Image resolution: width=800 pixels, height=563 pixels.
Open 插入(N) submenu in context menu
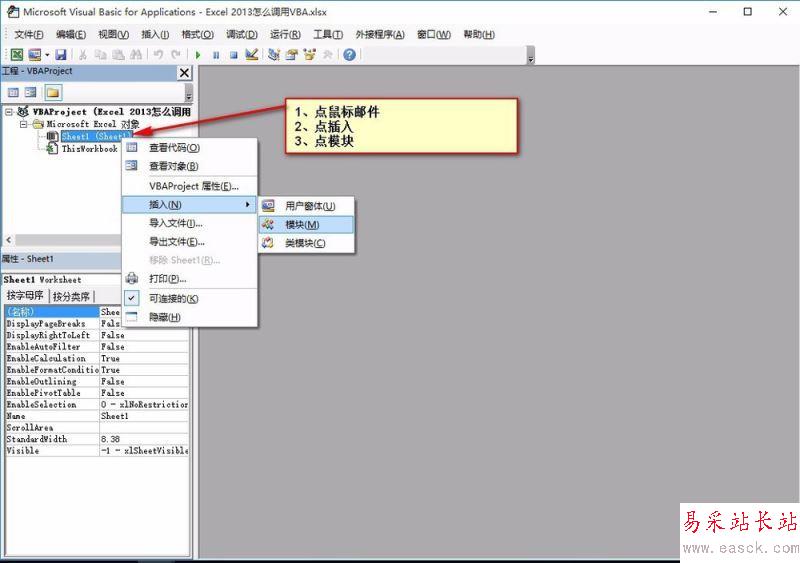pyautogui.click(x=189, y=204)
